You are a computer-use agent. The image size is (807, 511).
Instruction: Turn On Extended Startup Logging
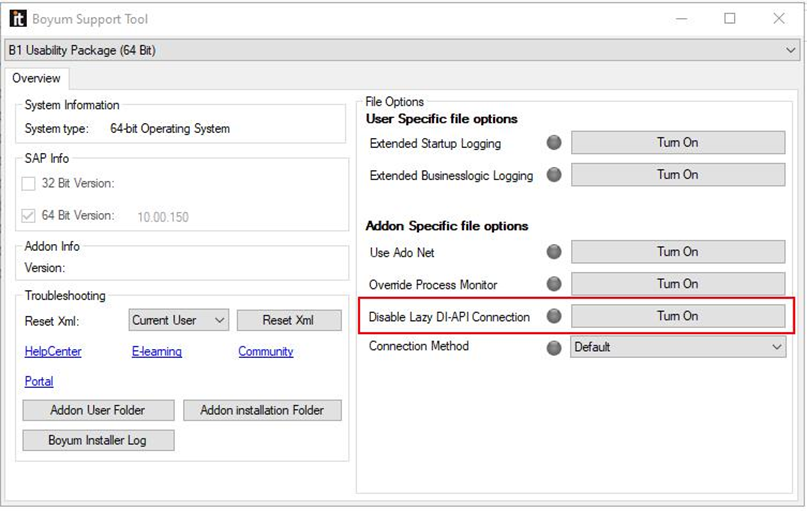click(678, 143)
